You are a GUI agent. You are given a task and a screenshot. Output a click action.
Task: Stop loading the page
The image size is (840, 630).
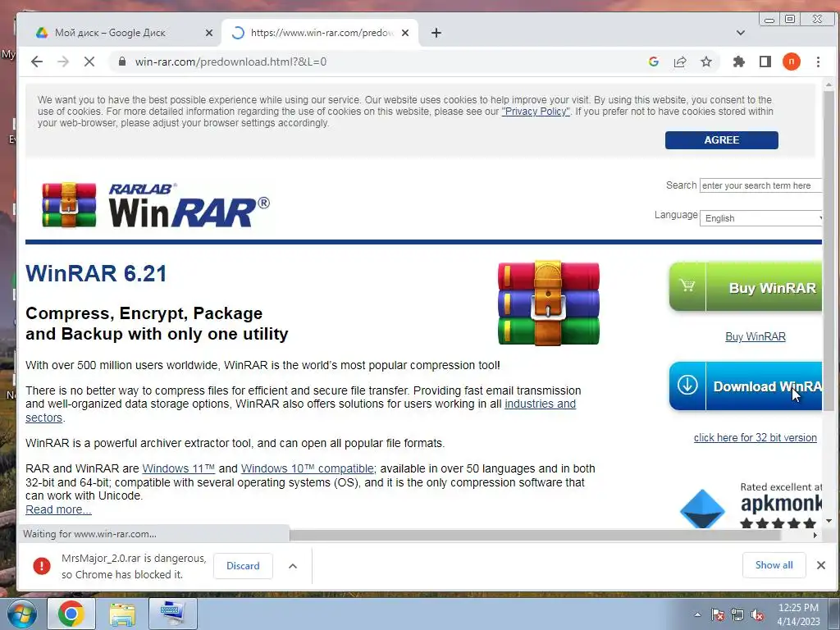pos(89,62)
